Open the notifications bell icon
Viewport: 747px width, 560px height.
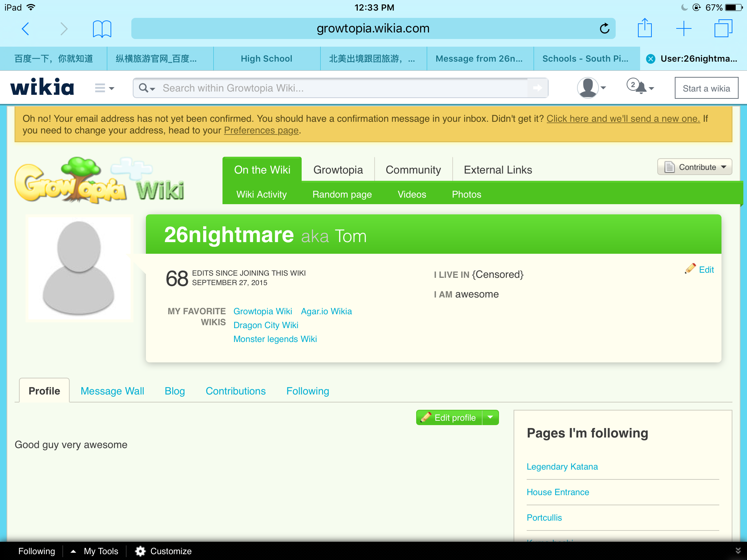pyautogui.click(x=640, y=88)
